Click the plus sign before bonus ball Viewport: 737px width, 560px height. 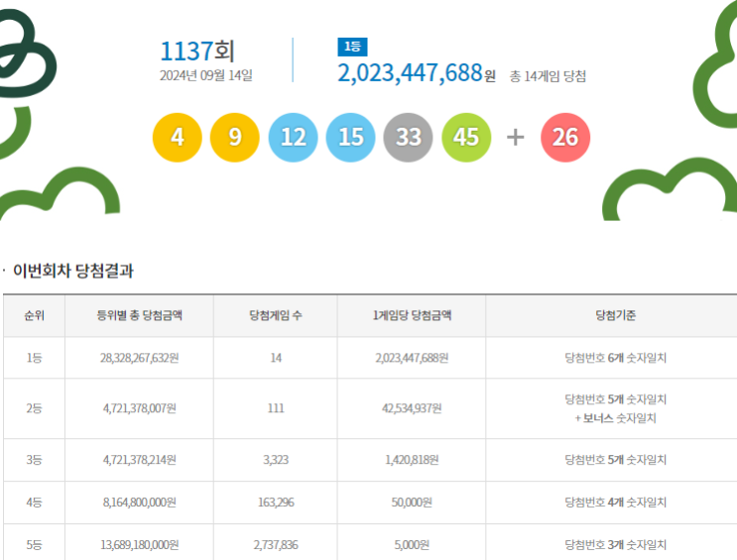pyautogui.click(x=515, y=138)
